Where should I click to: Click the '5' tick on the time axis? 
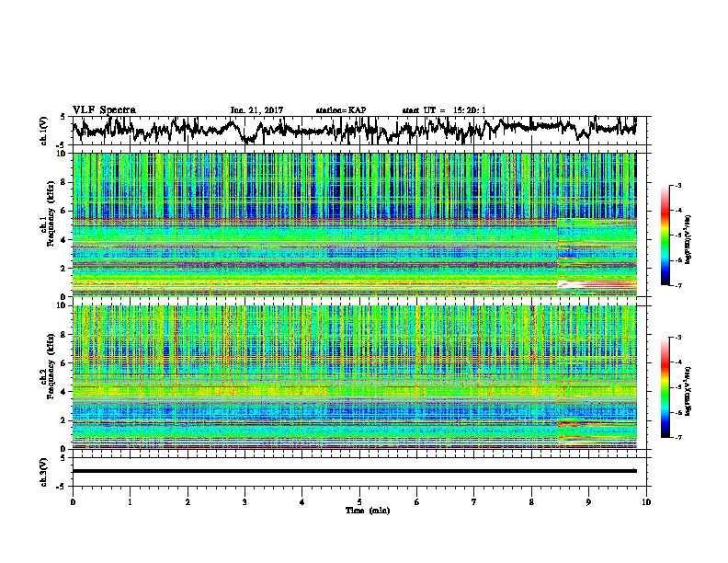(359, 502)
